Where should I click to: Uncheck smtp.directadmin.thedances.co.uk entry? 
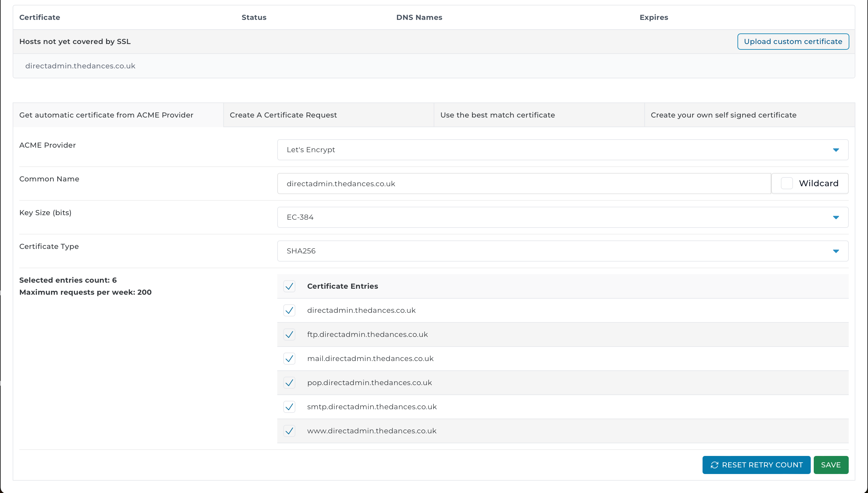[x=289, y=407]
